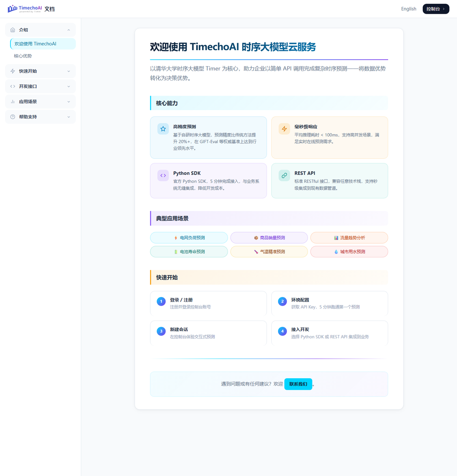Click the lightning icon on 毫秒级响应 card
This screenshot has width=457, height=476.
coord(284,129)
